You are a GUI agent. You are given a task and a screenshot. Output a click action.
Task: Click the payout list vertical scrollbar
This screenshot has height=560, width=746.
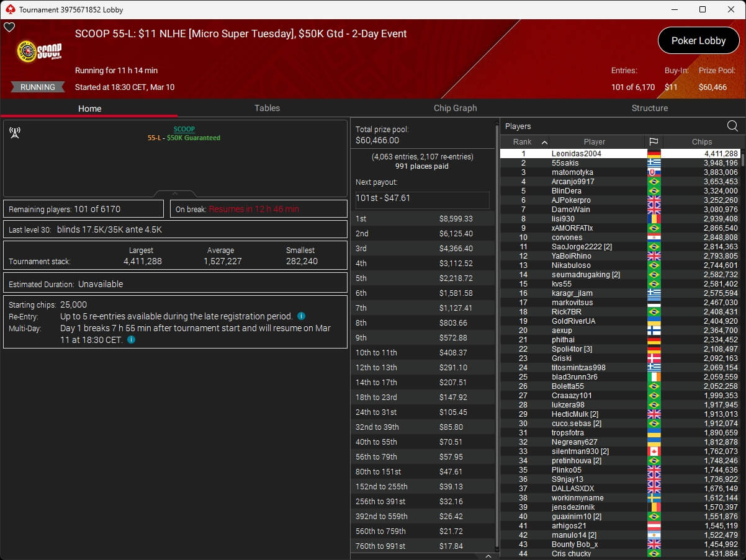(497, 335)
